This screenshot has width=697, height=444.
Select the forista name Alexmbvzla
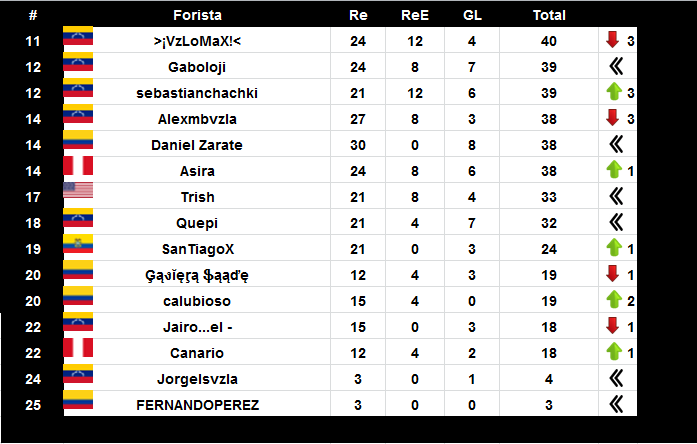(x=197, y=119)
